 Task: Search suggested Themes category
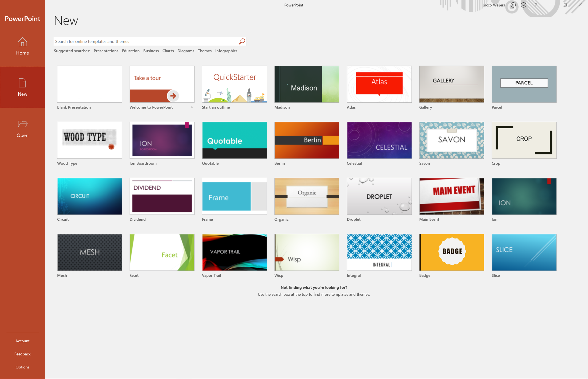(x=205, y=51)
